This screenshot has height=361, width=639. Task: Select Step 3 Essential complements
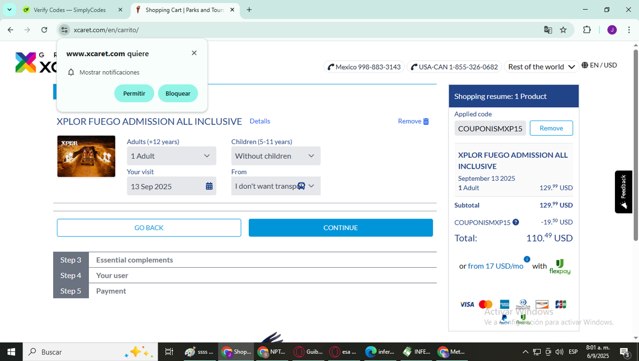tap(245, 260)
